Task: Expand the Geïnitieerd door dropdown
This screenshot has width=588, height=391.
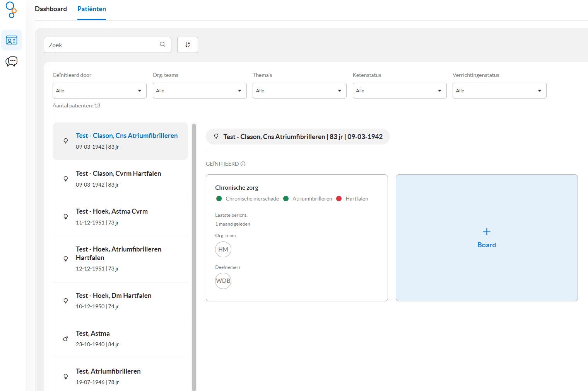Action: [99, 91]
